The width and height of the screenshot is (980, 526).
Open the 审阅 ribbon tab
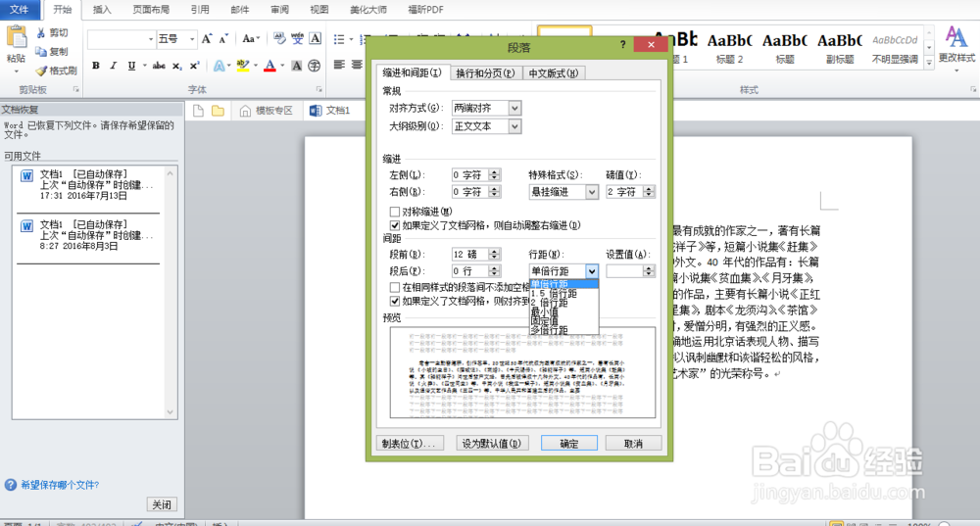click(x=279, y=10)
